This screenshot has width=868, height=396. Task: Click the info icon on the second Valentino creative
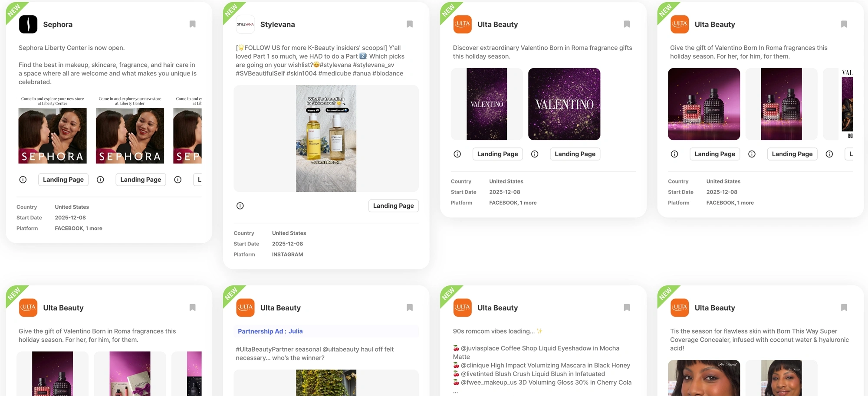click(x=535, y=154)
